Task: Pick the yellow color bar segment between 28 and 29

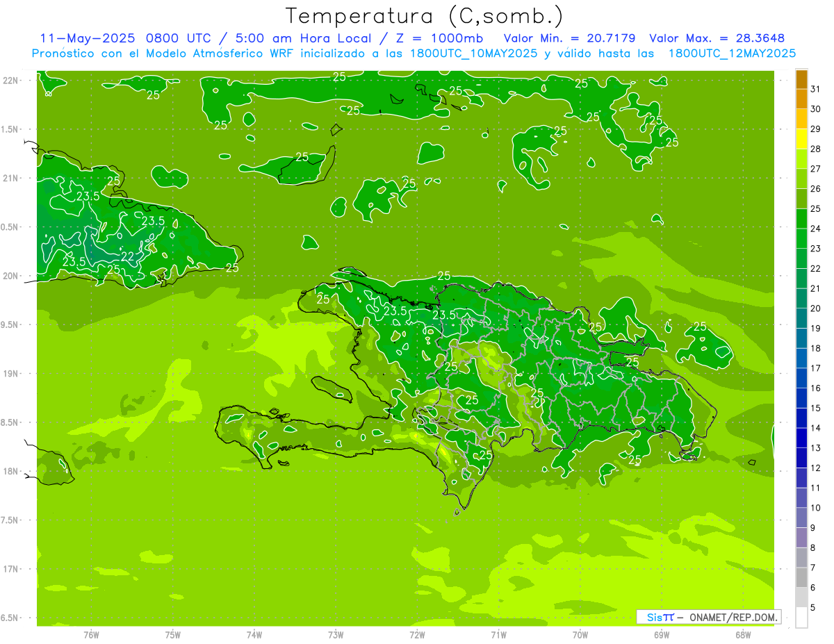Action: 801,139
